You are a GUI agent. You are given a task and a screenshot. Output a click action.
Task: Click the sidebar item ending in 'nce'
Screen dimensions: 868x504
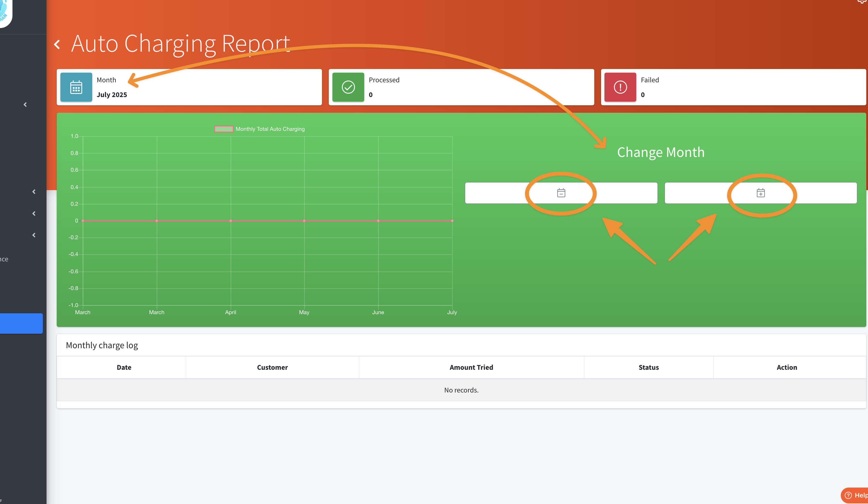pyautogui.click(x=4, y=259)
